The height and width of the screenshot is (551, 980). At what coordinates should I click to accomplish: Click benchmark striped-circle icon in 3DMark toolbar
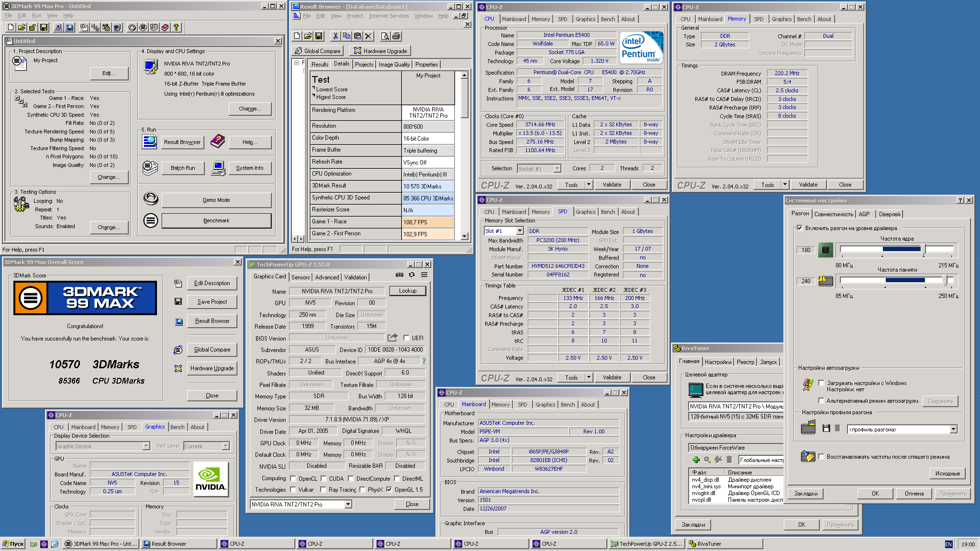pyautogui.click(x=143, y=27)
